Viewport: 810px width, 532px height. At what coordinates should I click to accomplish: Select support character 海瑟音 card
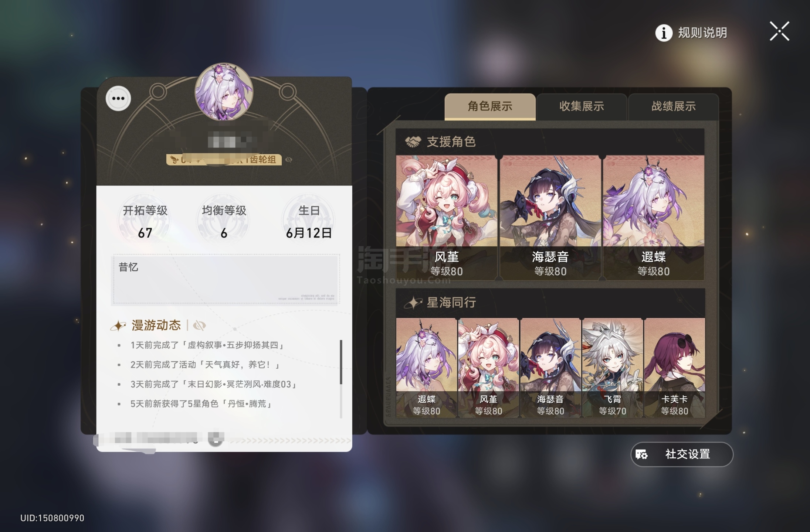pos(550,217)
